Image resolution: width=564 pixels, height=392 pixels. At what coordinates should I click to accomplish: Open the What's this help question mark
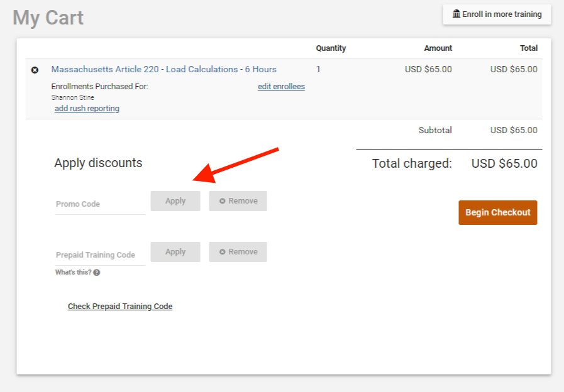(x=98, y=273)
